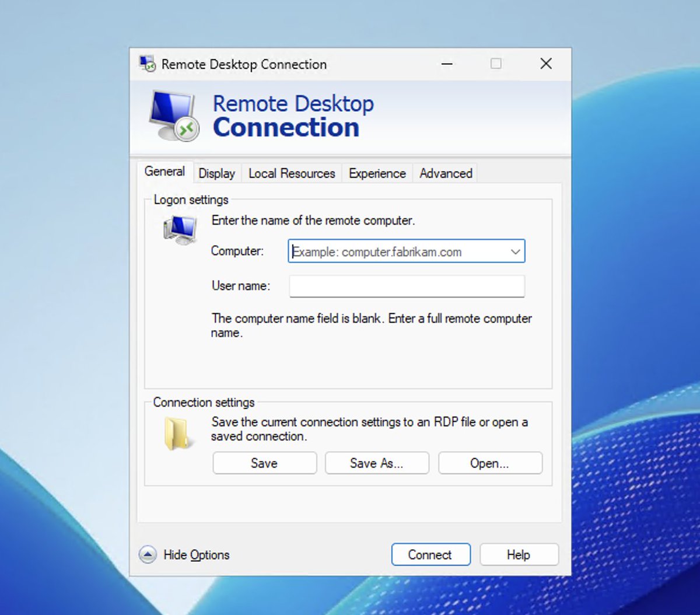Click the Save As... button

(377, 463)
